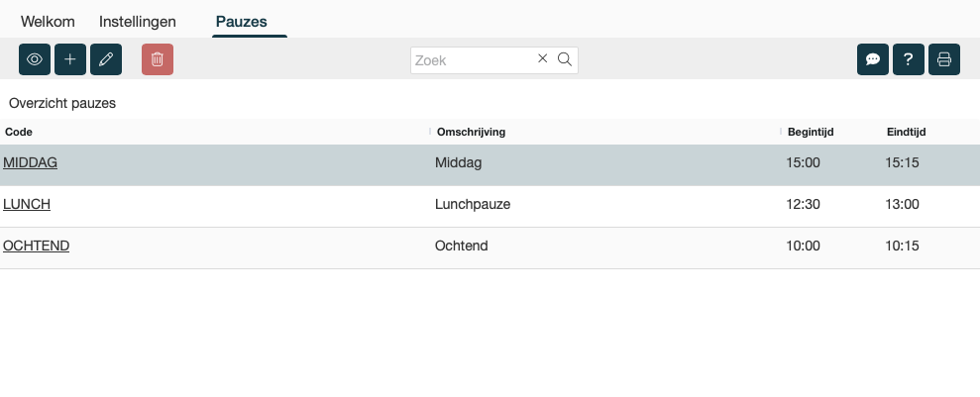This screenshot has width=980, height=397.
Task: Switch to the Welkom tab
Action: point(49,21)
